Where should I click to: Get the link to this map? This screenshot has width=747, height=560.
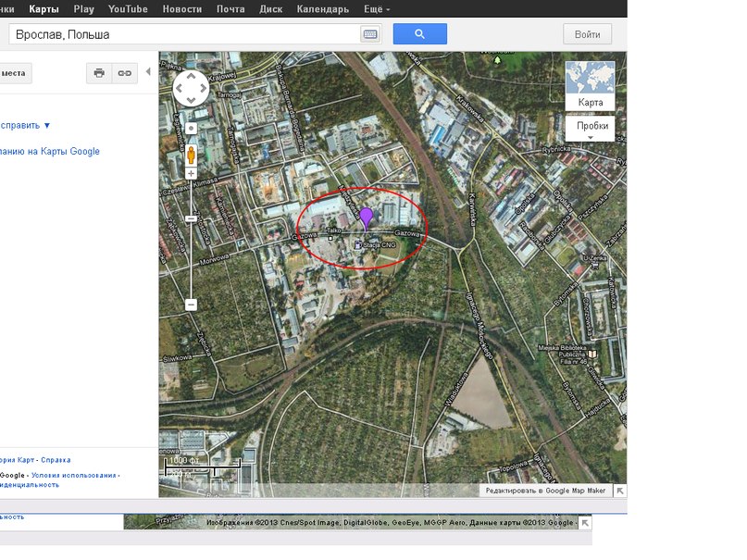click(124, 73)
